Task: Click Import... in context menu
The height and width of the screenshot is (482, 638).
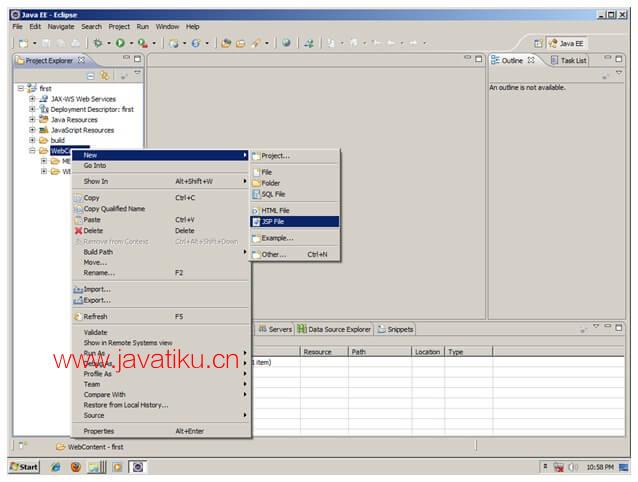Action: point(160,289)
